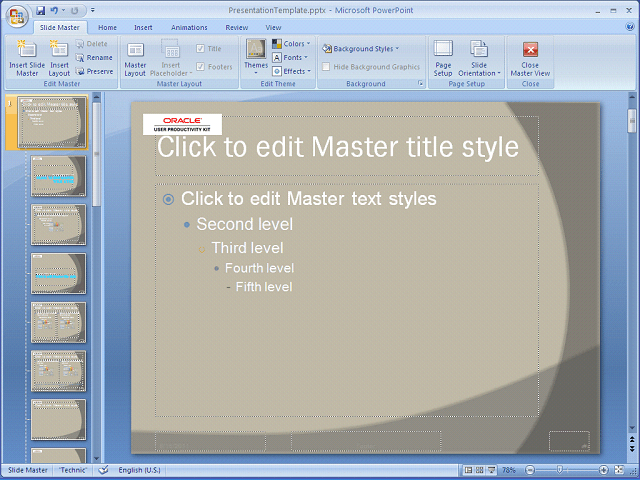Click English (U.S.) language in status bar
The width and height of the screenshot is (640, 480).
coord(139,470)
